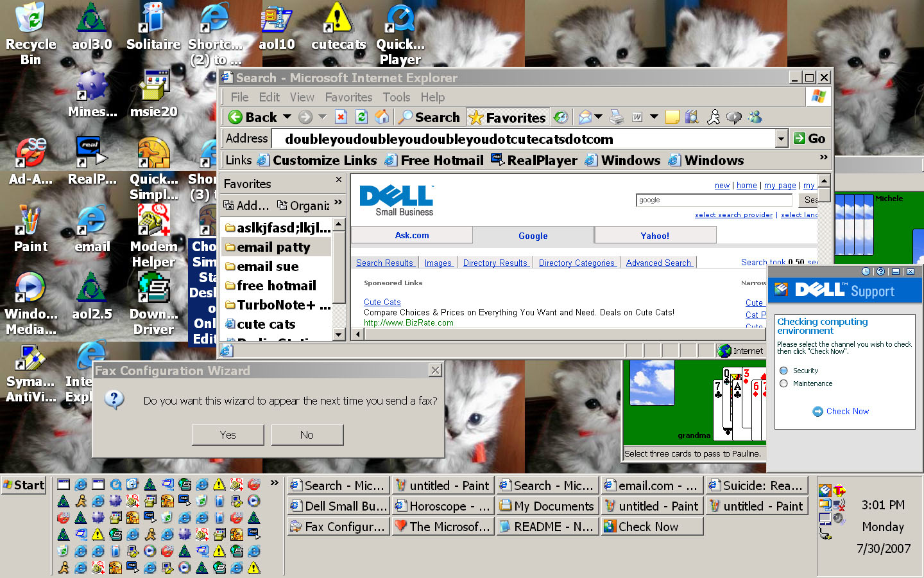Click Yes in the Fax Configuration Wizard
The width and height of the screenshot is (924, 578).
[x=228, y=435]
